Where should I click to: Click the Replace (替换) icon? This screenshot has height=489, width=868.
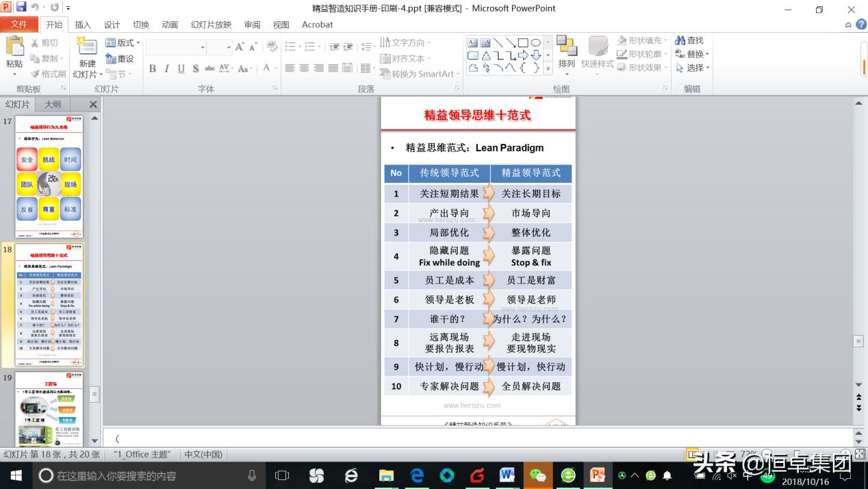691,54
